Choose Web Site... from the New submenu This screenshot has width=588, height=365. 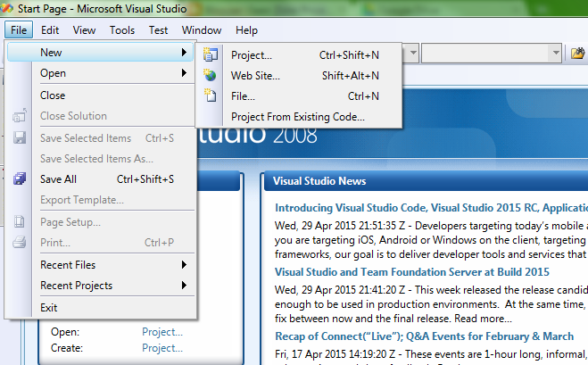coord(299,76)
